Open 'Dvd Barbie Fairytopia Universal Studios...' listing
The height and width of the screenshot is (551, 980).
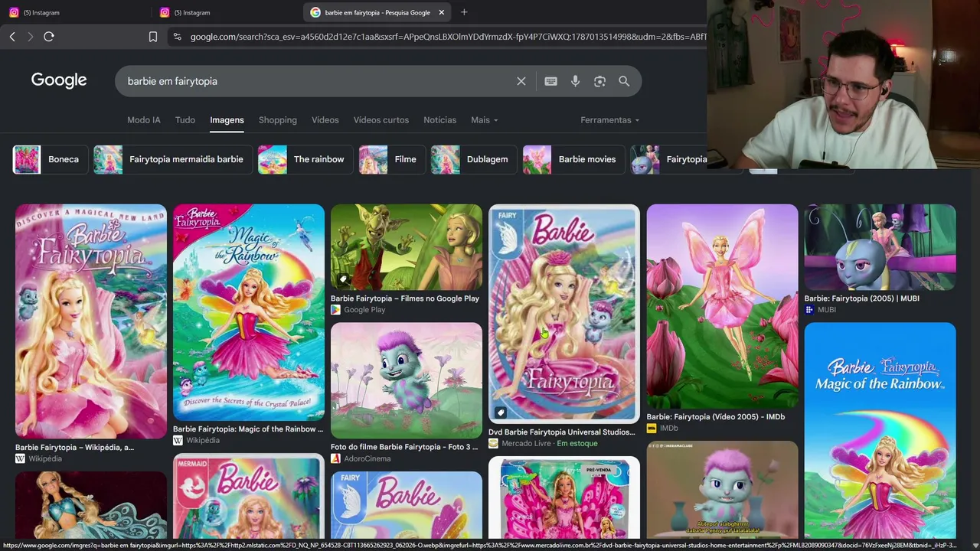click(x=562, y=432)
